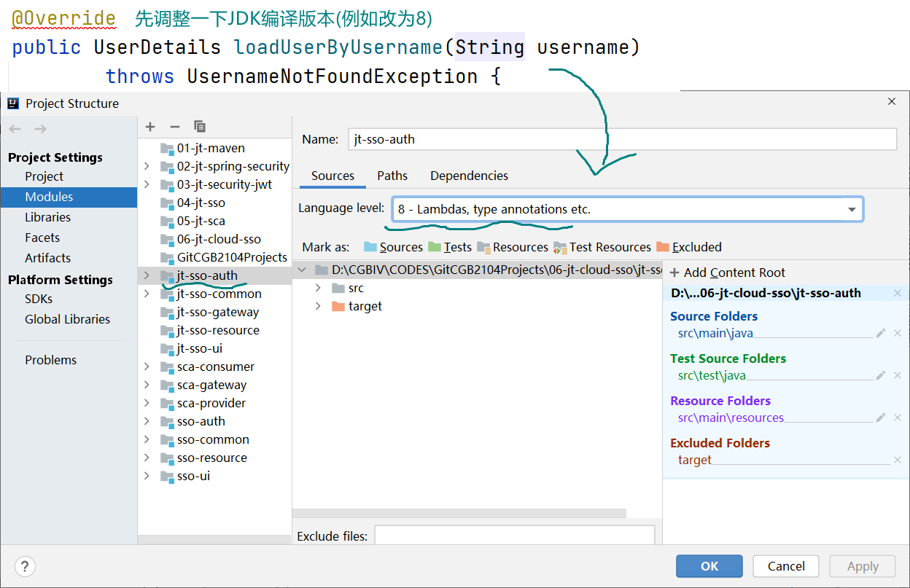Switch to the Paths tab
The image size is (910, 588).
(x=392, y=176)
